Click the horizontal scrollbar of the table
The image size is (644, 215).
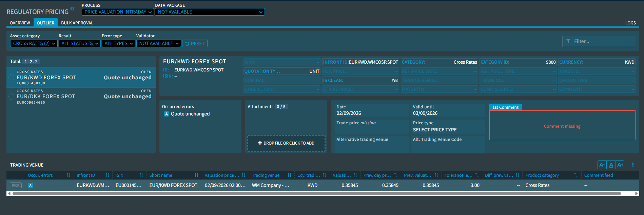[x=316, y=194]
